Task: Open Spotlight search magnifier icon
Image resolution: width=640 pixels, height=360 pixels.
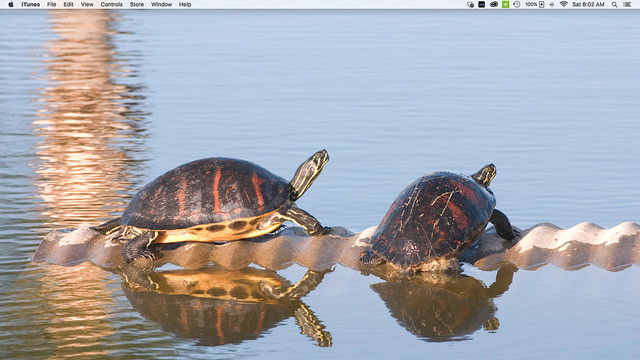Action: pyautogui.click(x=614, y=4)
